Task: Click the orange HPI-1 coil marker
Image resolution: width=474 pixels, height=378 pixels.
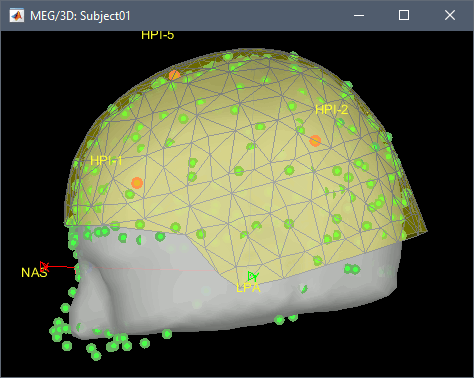Action: 137,183
